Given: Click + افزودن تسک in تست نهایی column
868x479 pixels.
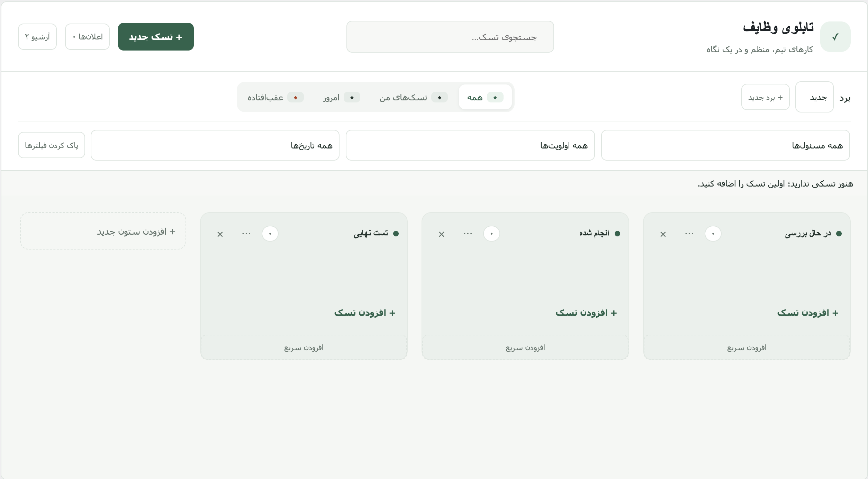Looking at the screenshot, I should (365, 313).
